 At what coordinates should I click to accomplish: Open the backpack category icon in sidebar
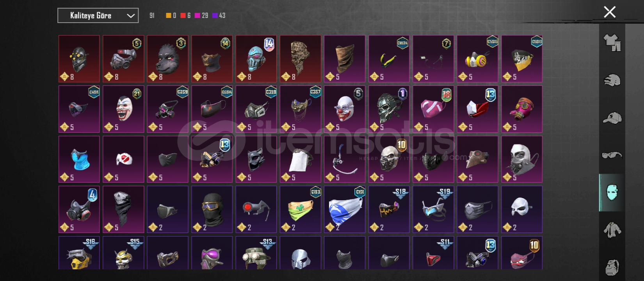tap(612, 267)
